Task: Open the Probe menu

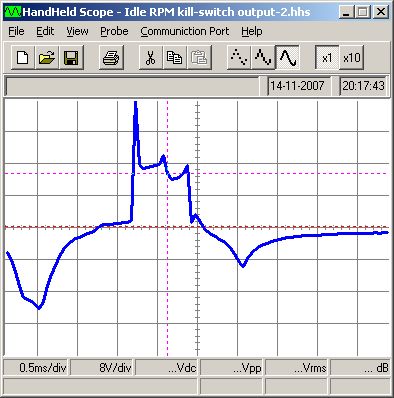Action: pyautogui.click(x=114, y=31)
